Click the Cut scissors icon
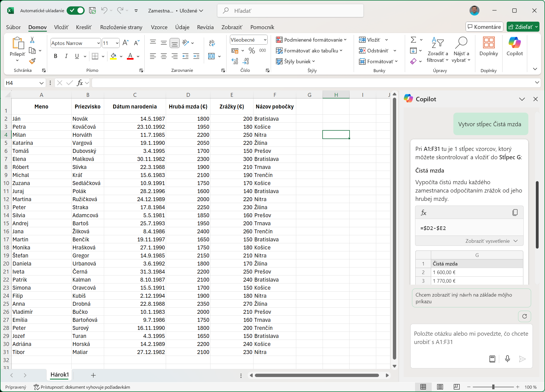 coord(32,40)
